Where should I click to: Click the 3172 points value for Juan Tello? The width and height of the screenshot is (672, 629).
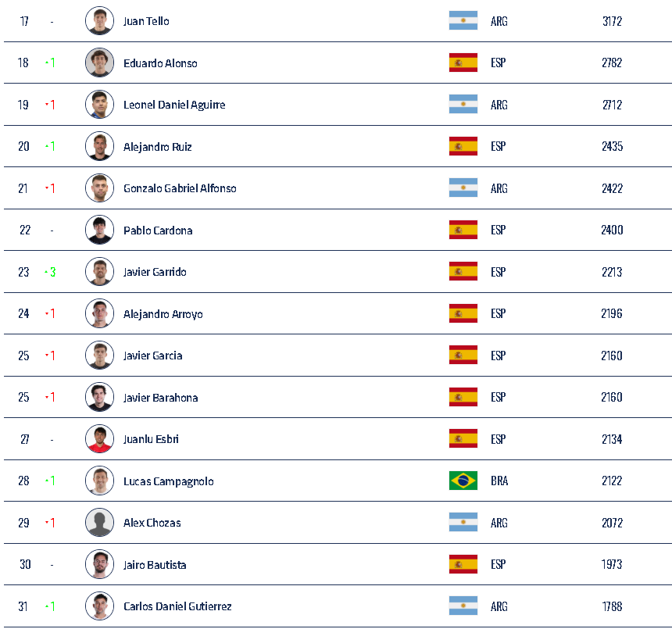tap(612, 21)
